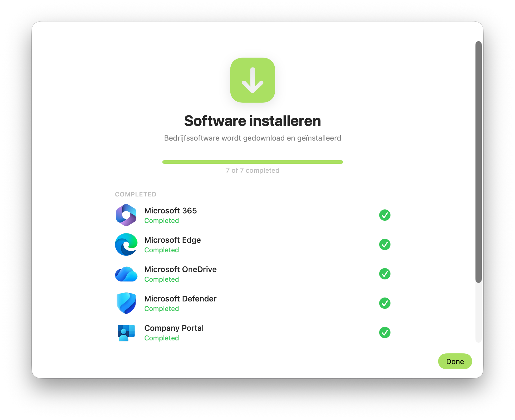Click the green checkmark for Microsoft Edge
515x420 pixels.
tap(385, 244)
